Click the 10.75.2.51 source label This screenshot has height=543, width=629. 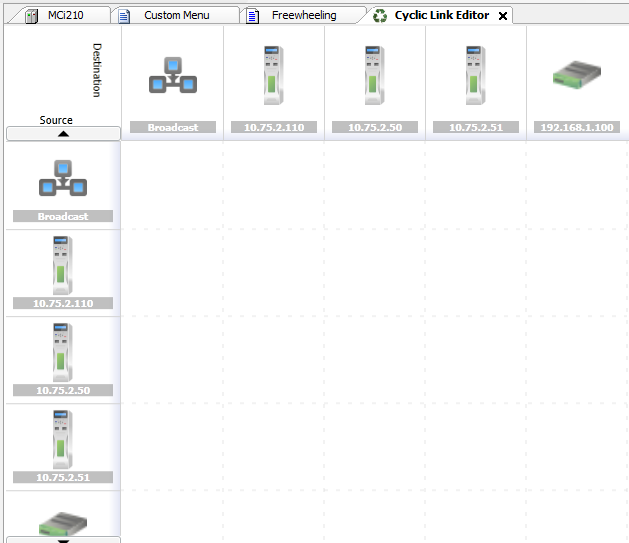(x=63, y=477)
